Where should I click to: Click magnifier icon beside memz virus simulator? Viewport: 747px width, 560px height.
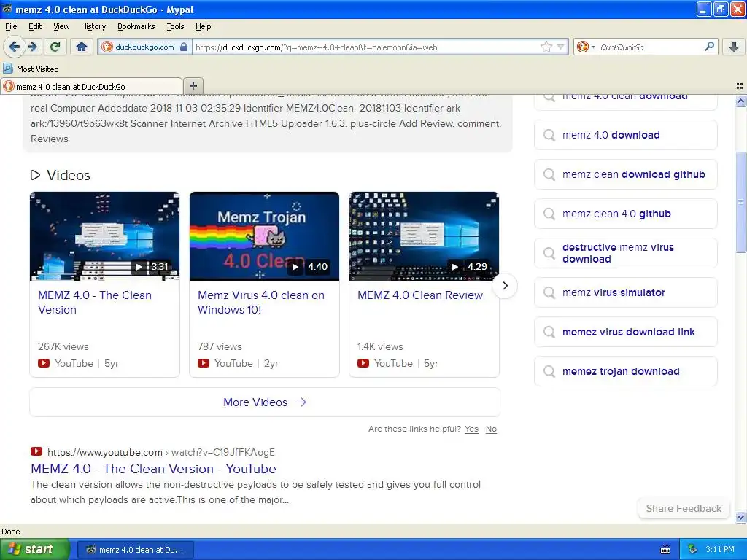[549, 293]
